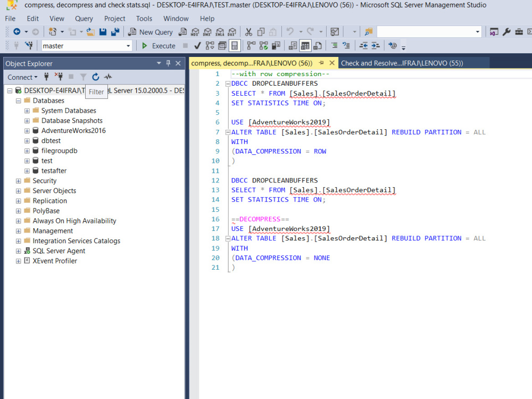Click the quick search combo box
Viewport: 532px width, 399px height.
pos(429,32)
